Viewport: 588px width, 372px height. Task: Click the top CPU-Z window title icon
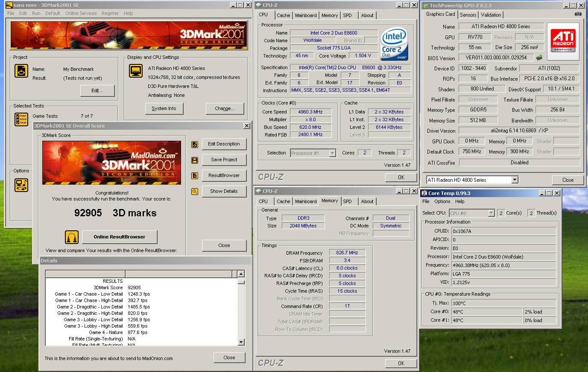[259, 5]
